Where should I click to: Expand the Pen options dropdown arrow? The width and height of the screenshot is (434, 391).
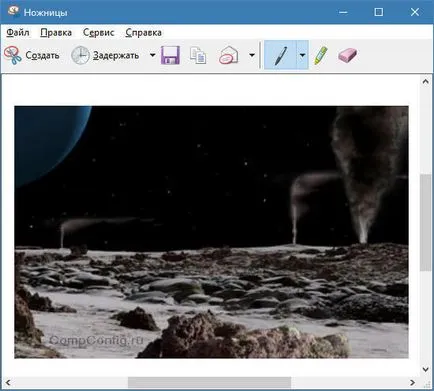coord(302,55)
